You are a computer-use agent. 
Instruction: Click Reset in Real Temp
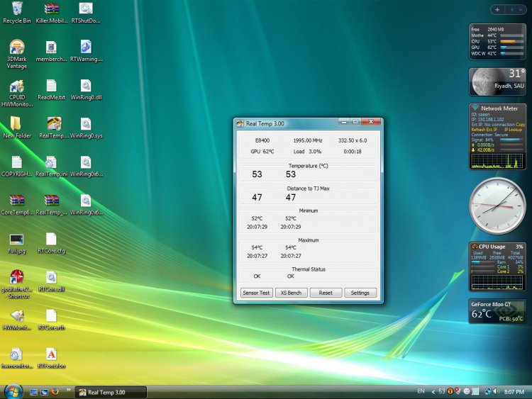point(326,293)
